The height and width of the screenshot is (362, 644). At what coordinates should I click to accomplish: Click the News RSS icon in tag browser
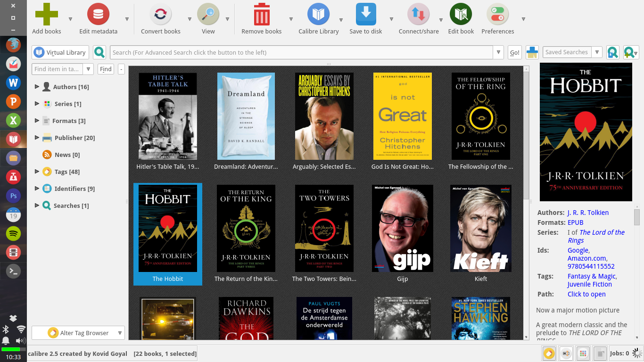pos(47,155)
